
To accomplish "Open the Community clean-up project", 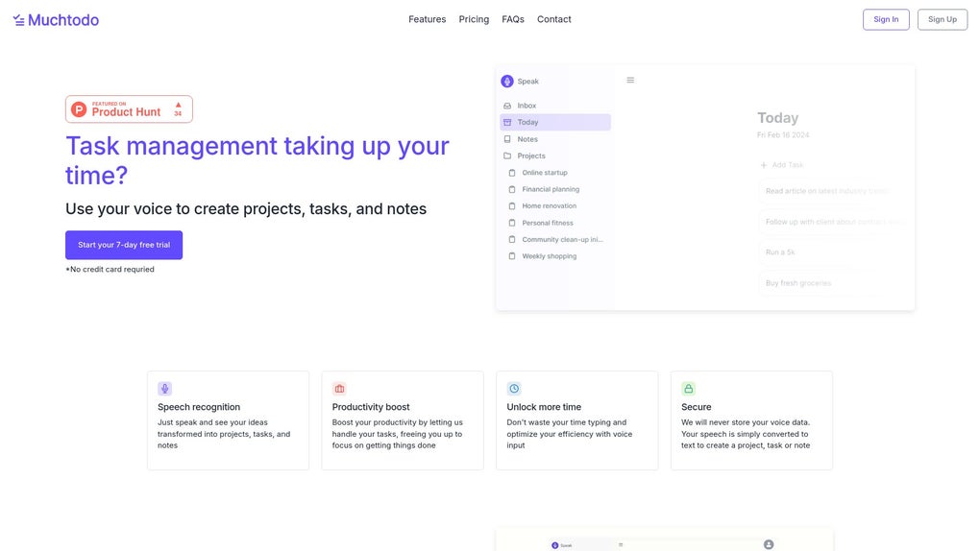I will click(x=562, y=239).
